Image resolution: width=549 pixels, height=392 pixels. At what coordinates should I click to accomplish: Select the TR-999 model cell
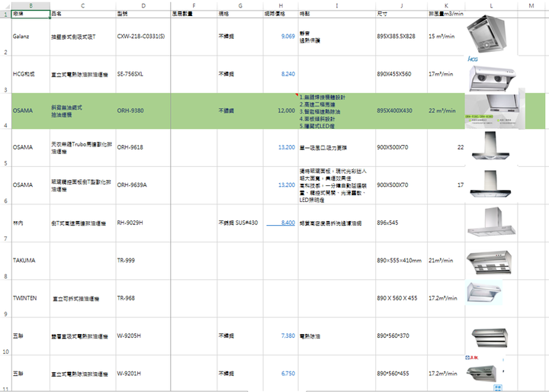click(143, 261)
